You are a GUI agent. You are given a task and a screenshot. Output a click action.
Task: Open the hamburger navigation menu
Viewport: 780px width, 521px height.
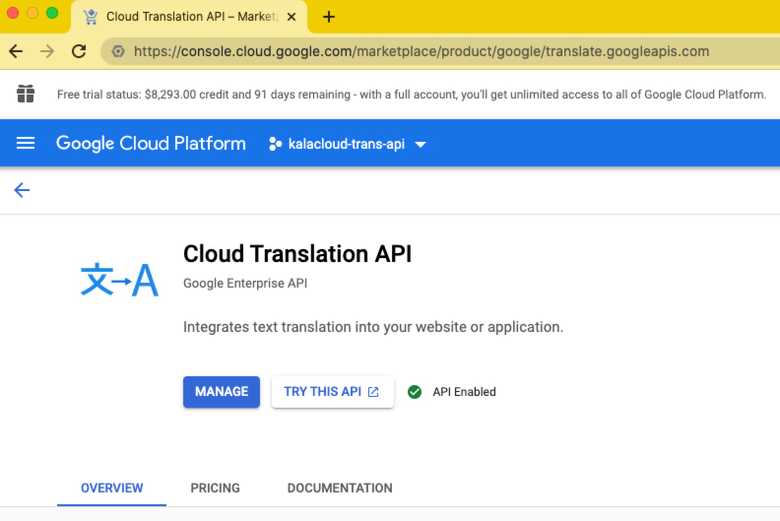click(26, 143)
